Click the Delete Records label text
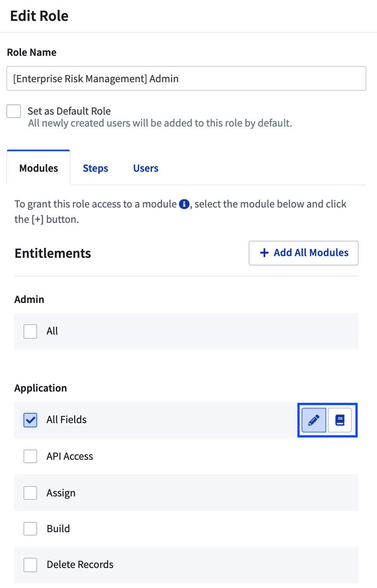This screenshot has height=588, width=377. tap(80, 565)
